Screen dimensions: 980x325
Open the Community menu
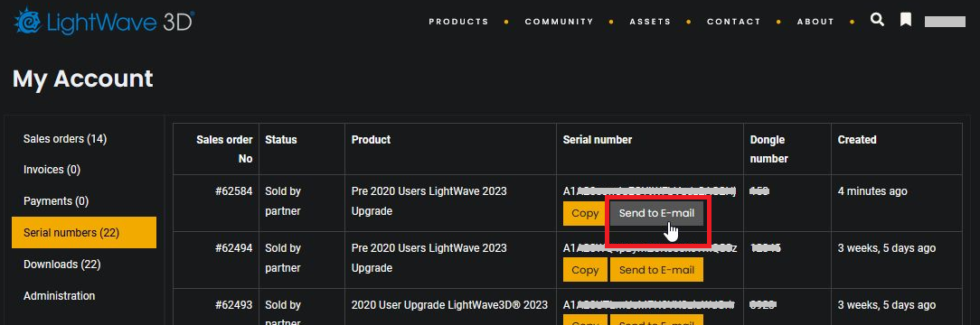pyautogui.click(x=560, y=21)
